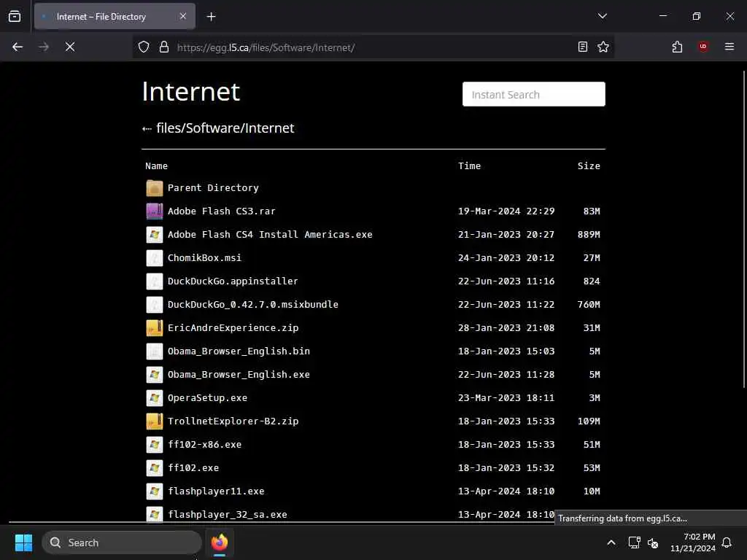747x560 pixels.
Task: Download ff102.exe
Action: coord(193,467)
